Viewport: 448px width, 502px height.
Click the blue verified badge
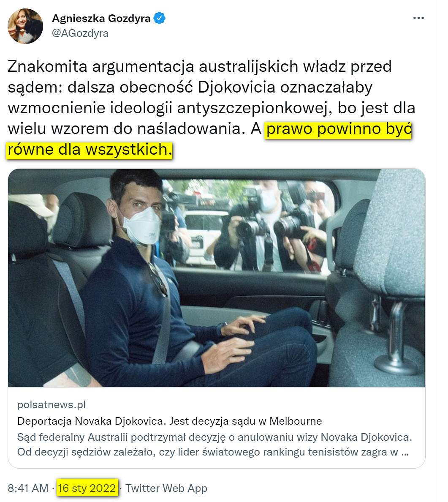pyautogui.click(x=159, y=18)
